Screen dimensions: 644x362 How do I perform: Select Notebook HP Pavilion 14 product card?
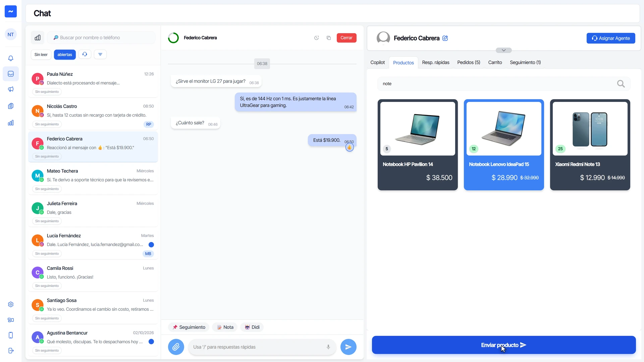[418, 145]
